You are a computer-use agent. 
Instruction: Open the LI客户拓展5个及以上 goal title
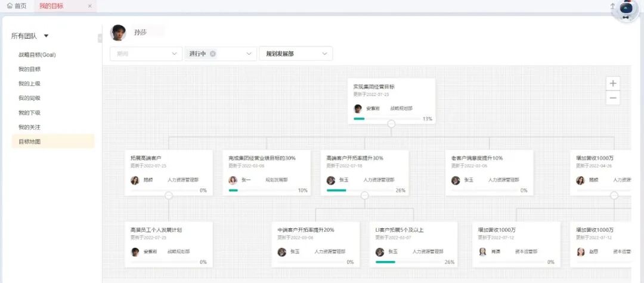[x=400, y=230]
